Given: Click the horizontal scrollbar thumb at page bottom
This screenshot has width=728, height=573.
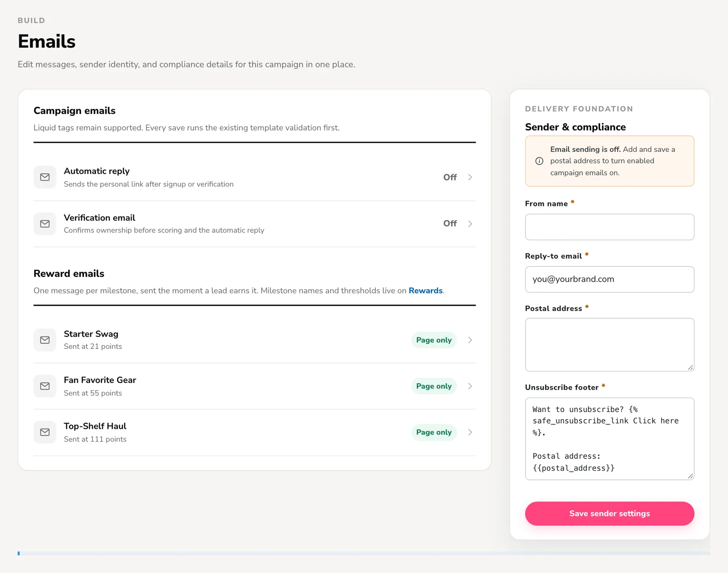Looking at the screenshot, I should point(19,553).
